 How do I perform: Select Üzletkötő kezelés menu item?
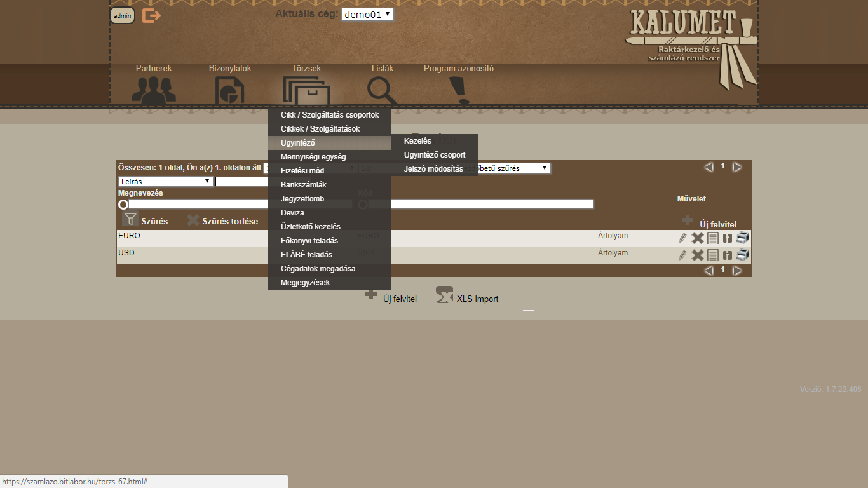[330, 227]
